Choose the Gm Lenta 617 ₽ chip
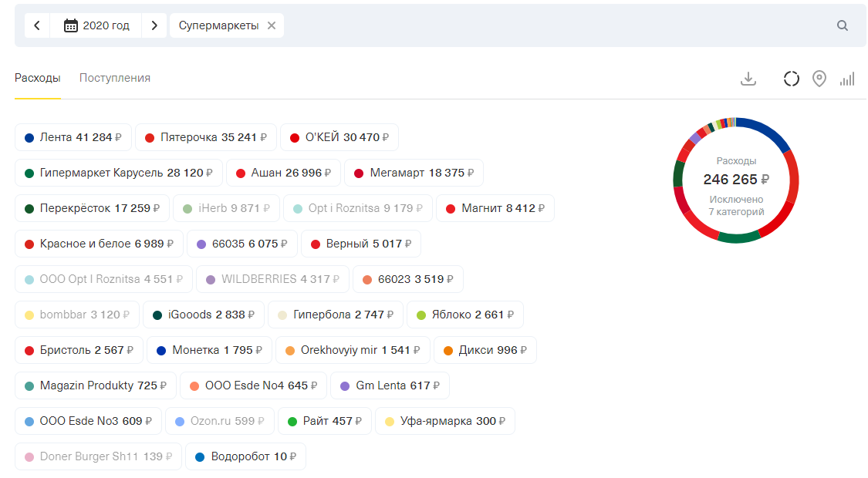Viewport: 868px width, 478px height. tap(390, 385)
